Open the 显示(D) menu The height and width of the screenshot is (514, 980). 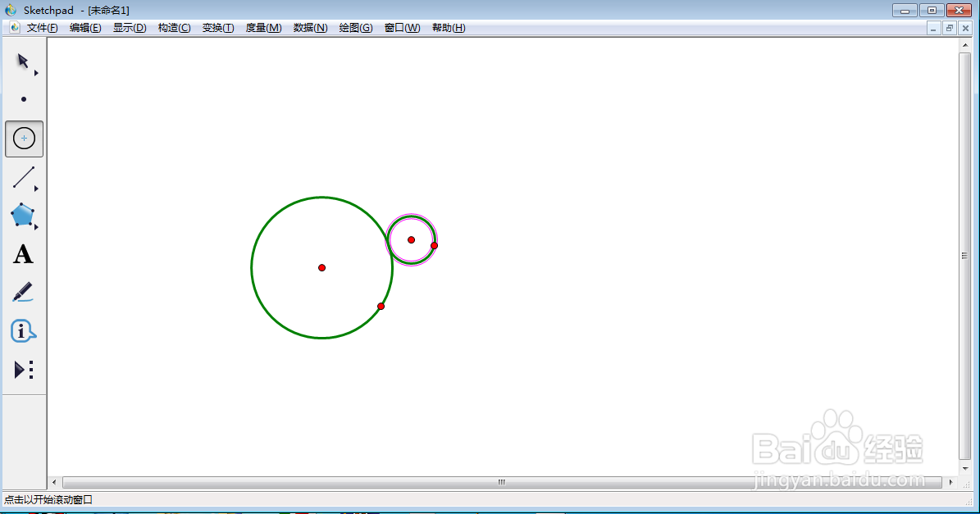coord(130,28)
